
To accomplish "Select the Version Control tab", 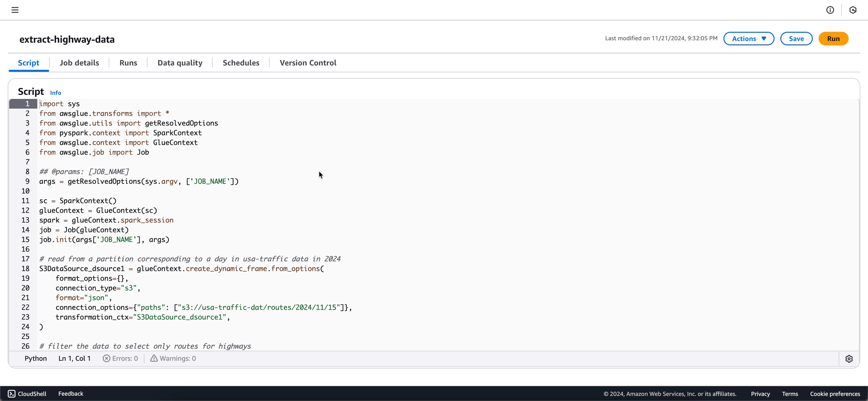I will (308, 62).
